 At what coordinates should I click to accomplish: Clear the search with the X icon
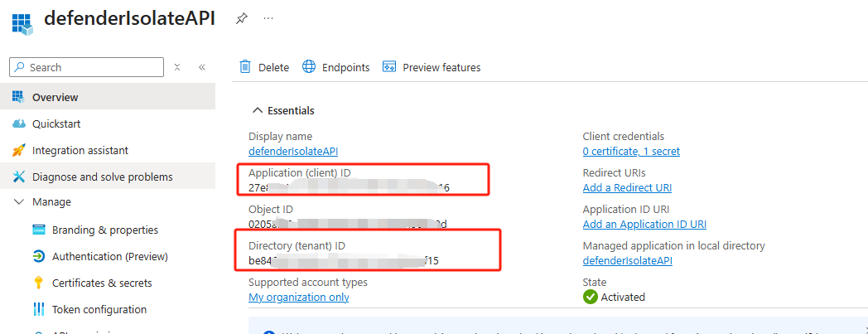(x=177, y=67)
